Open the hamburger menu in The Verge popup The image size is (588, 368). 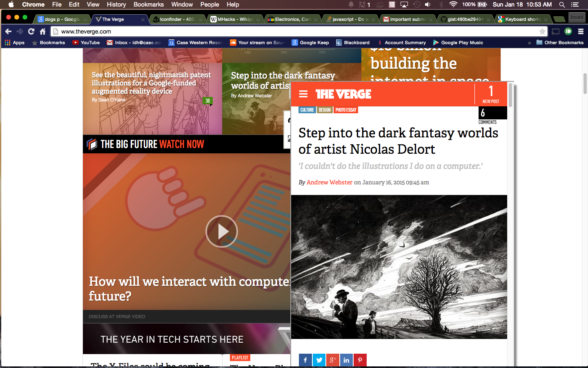coord(303,94)
